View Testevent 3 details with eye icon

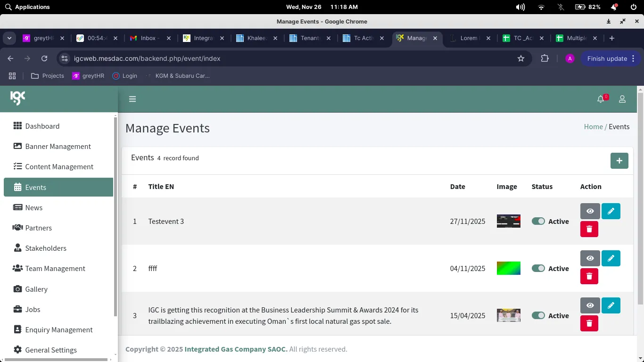tap(590, 211)
